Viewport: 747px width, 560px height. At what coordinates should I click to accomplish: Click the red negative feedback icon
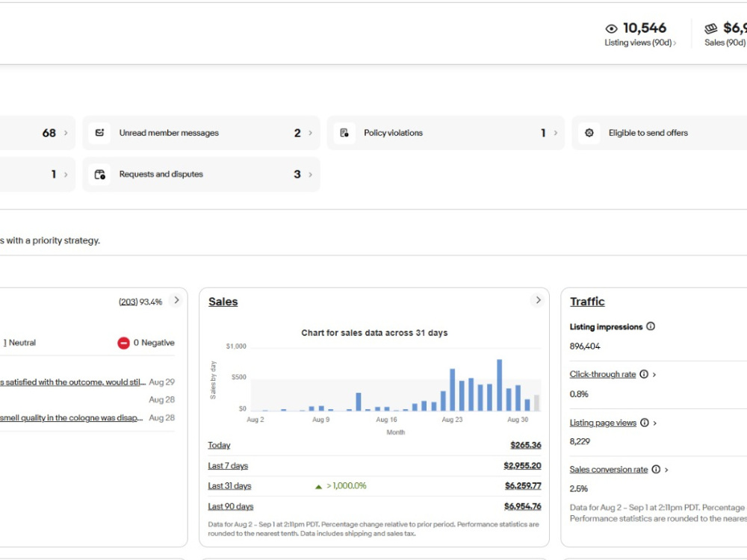coord(123,343)
